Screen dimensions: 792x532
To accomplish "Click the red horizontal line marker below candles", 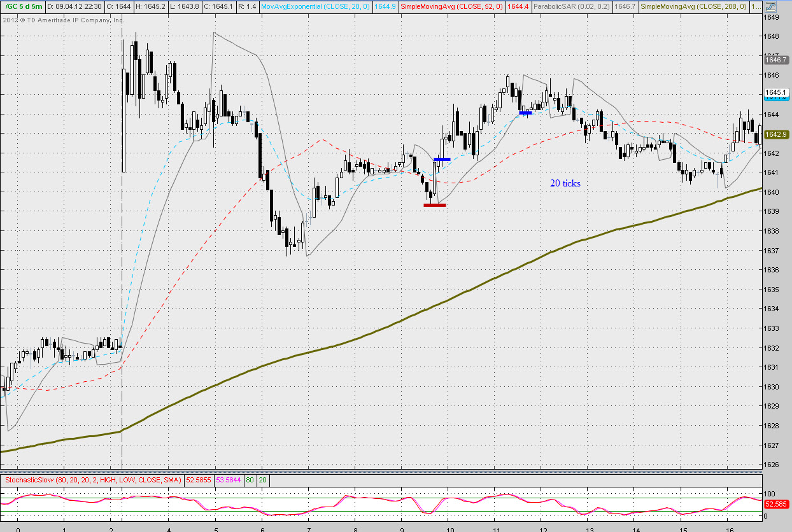I will click(x=435, y=205).
